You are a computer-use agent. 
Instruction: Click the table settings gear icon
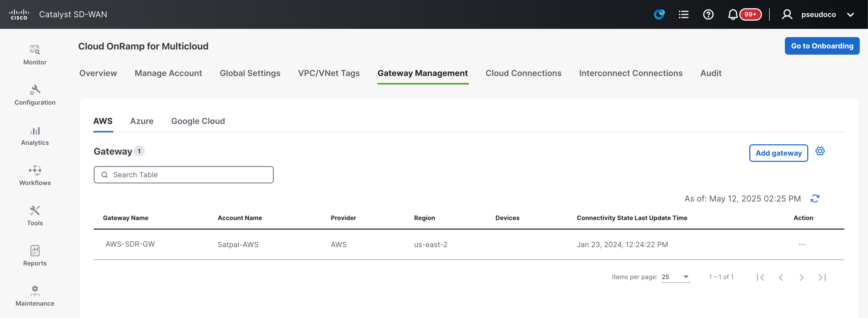click(820, 151)
